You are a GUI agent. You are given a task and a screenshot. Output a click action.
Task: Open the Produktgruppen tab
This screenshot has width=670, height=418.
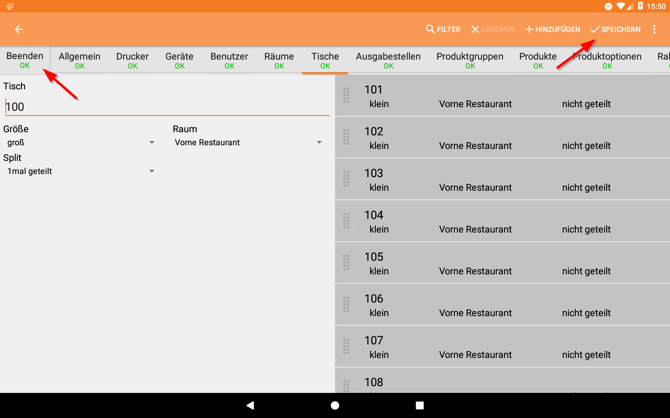pyautogui.click(x=469, y=60)
